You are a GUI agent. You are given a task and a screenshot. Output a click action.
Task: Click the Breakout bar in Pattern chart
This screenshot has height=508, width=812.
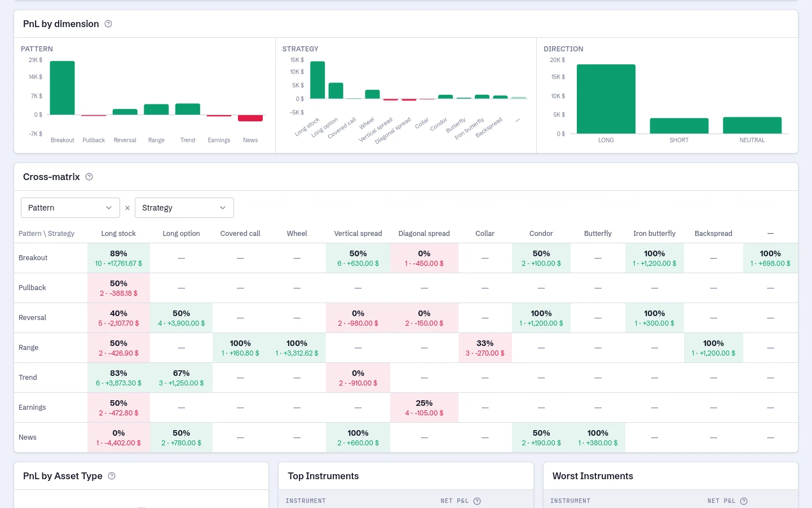(62, 88)
